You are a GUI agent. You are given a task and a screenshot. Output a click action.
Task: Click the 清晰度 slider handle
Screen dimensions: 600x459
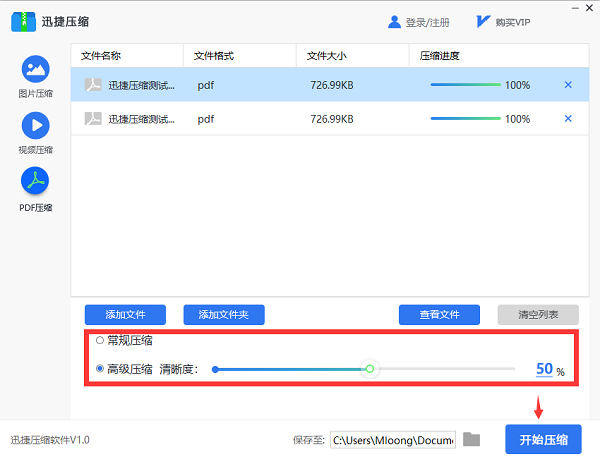point(370,369)
